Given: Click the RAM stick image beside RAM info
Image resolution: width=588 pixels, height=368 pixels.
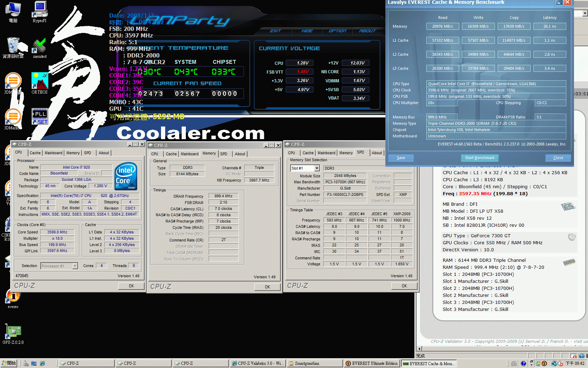Looking at the screenshot, I should (569, 262).
